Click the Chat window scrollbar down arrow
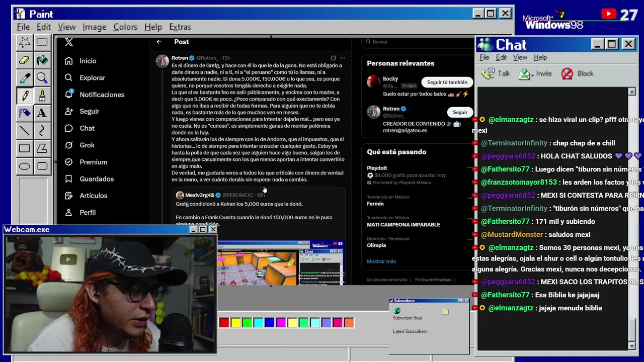This screenshot has width=644, height=362. [x=632, y=346]
